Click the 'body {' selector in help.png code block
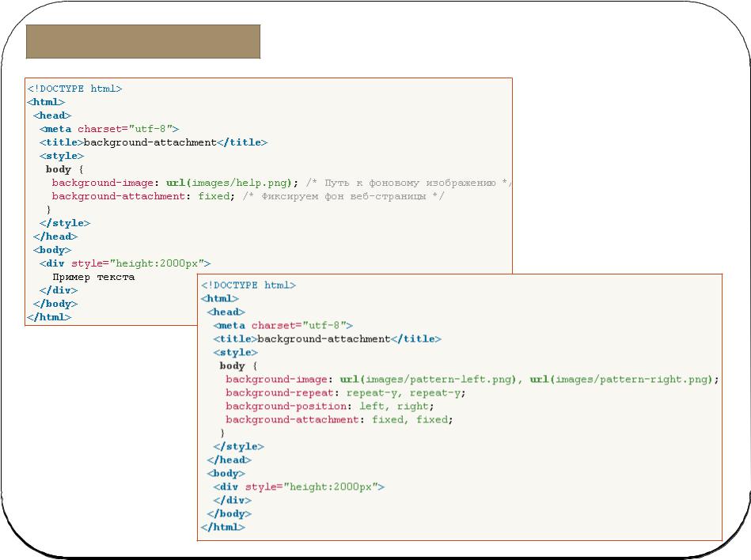The image size is (751, 560). pos(65,169)
